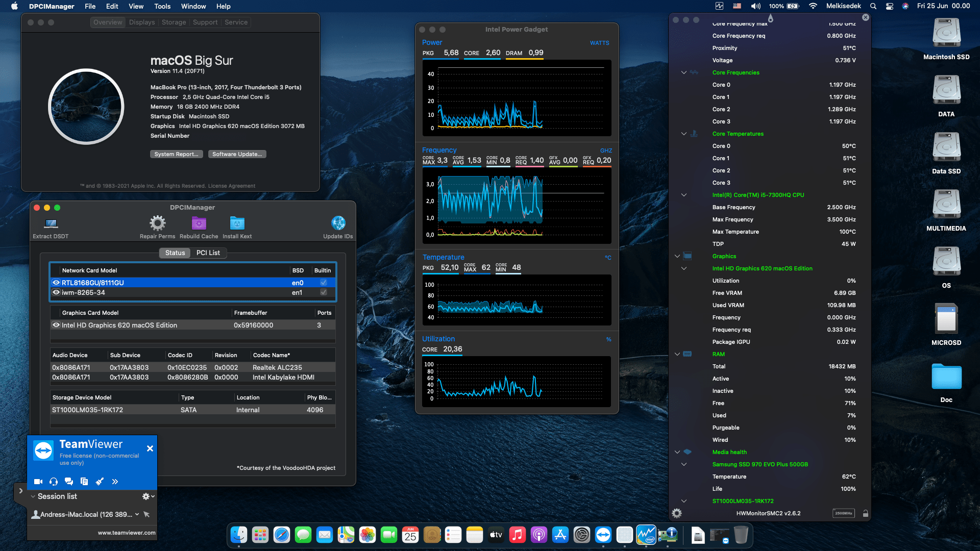Click the Rebuild Cache icon
Image resolution: width=980 pixels, height=551 pixels.
coord(199,223)
